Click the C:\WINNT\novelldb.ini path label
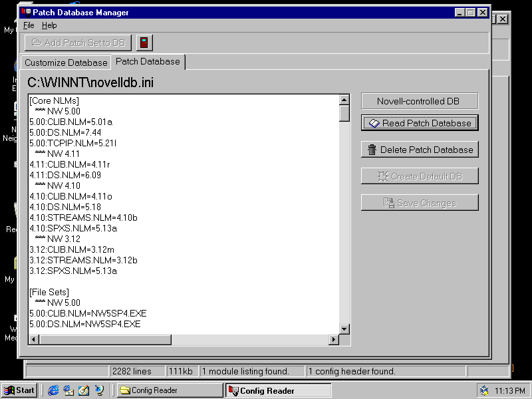This screenshot has width=532, height=399. pos(90,82)
